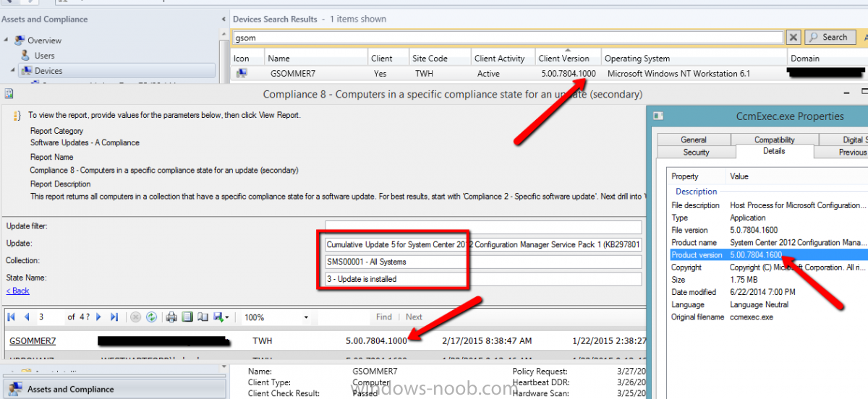Sort by Domain column header
The image size is (868, 399).
click(x=826, y=59)
